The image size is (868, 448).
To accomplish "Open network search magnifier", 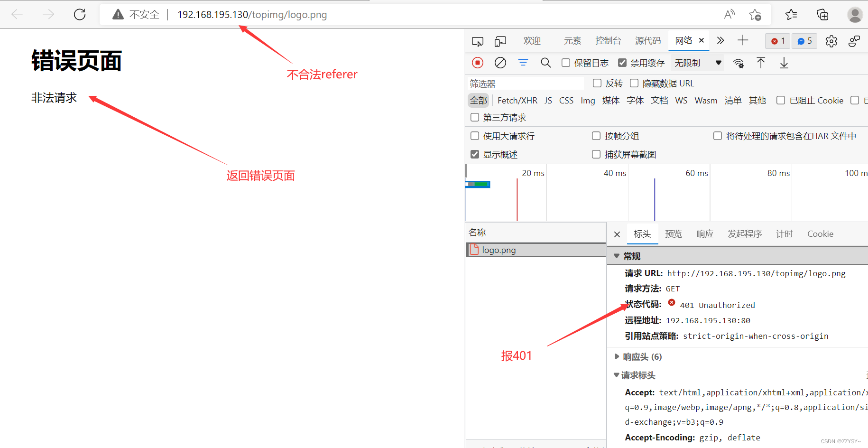I will coord(546,63).
